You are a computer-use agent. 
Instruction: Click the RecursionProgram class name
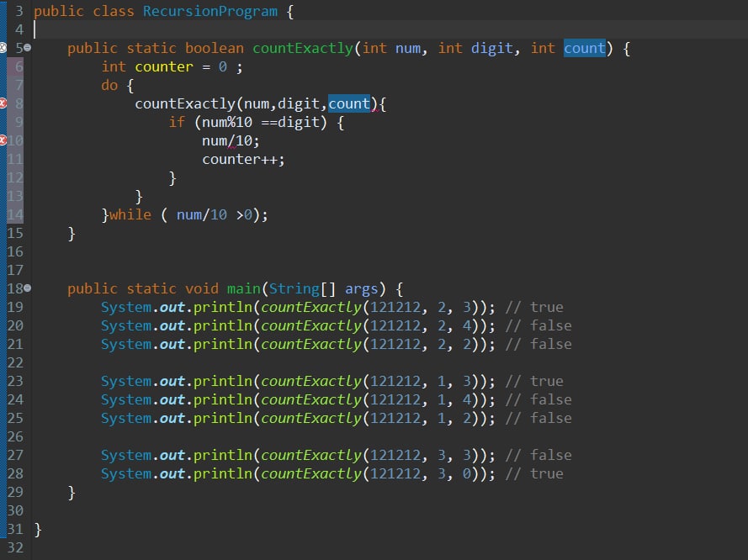point(210,11)
